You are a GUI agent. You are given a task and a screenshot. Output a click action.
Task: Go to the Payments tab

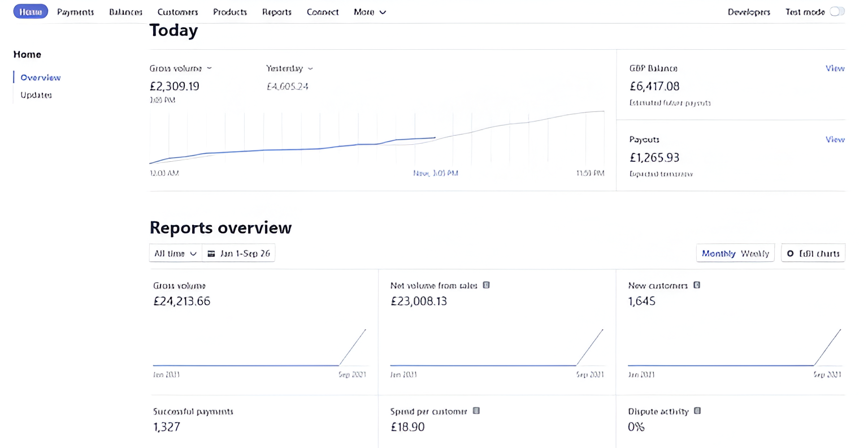tap(75, 12)
